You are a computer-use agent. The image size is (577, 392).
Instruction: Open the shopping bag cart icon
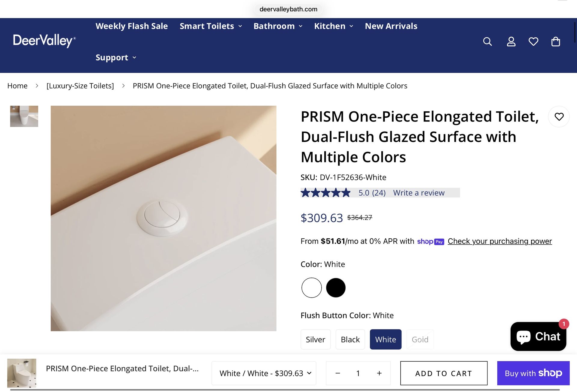tap(555, 41)
